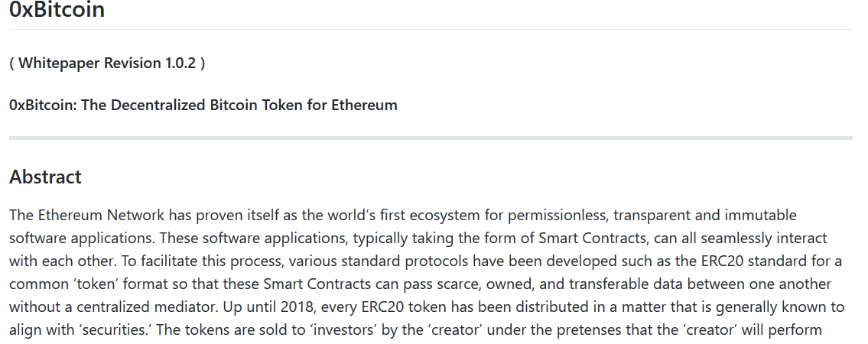
Task: Click the words Ethereum Network in the paragraph
Action: (101, 215)
